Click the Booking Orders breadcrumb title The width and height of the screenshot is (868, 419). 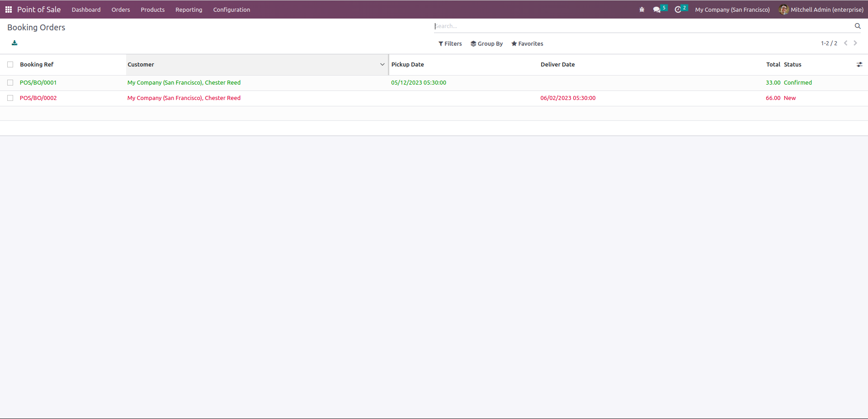pos(36,28)
